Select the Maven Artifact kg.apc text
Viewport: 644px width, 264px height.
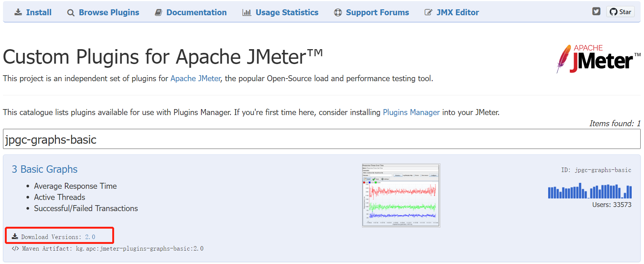point(139,248)
